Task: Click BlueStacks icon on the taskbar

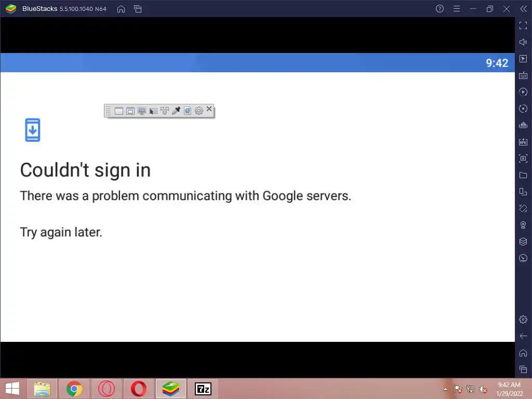Action: tap(170, 389)
